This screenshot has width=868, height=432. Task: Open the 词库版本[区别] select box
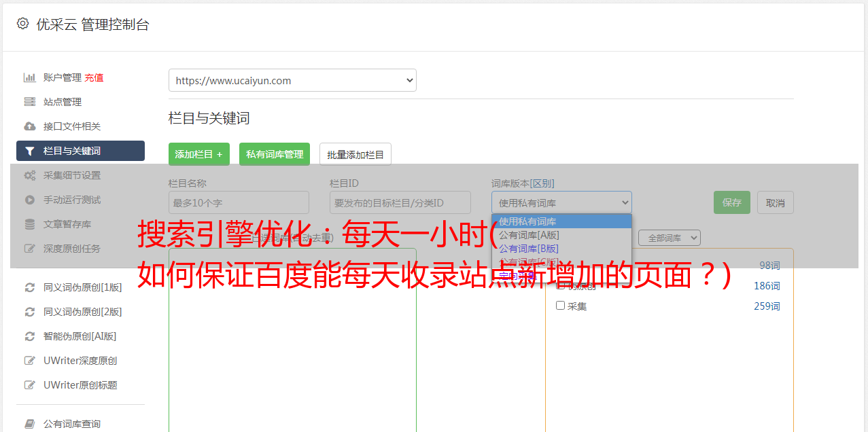[561, 202]
